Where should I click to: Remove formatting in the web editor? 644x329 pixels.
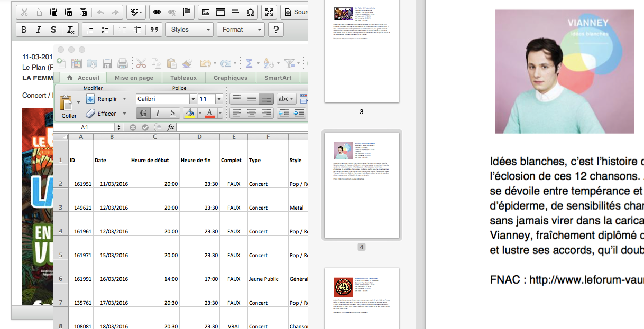tap(70, 30)
